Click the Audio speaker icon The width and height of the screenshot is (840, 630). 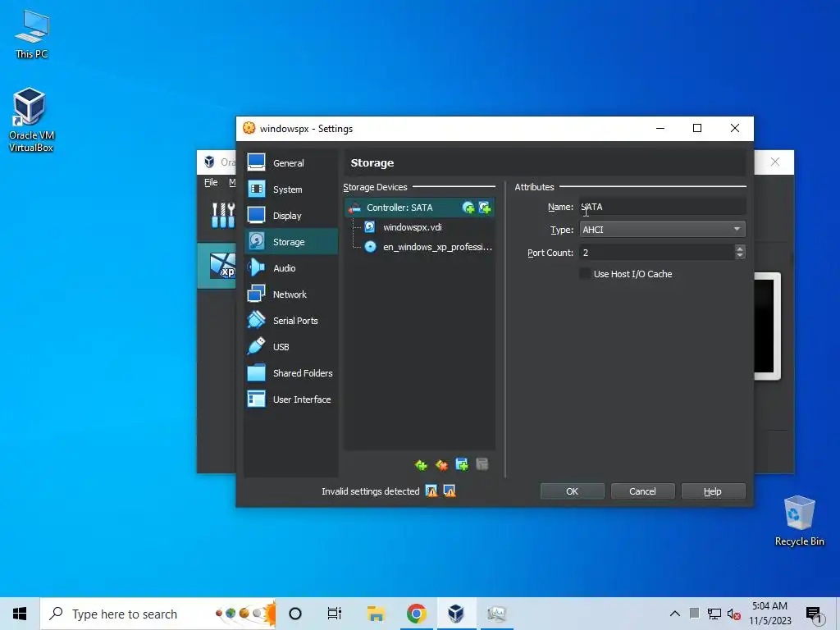(256, 267)
